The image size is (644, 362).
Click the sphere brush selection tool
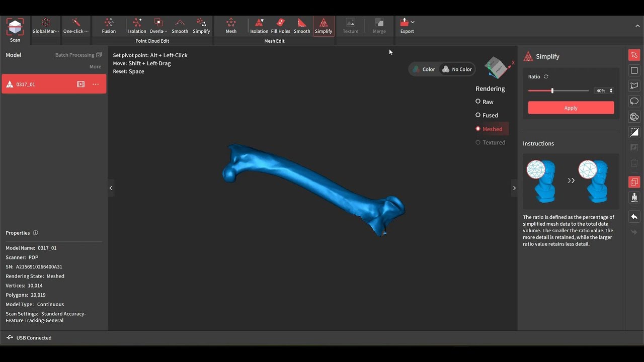click(634, 117)
